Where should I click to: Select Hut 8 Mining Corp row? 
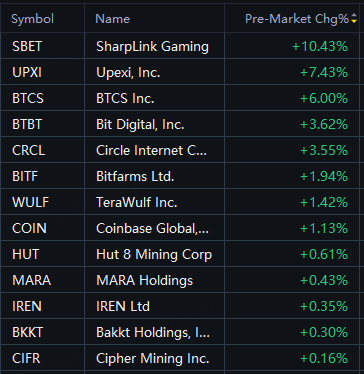click(x=180, y=254)
